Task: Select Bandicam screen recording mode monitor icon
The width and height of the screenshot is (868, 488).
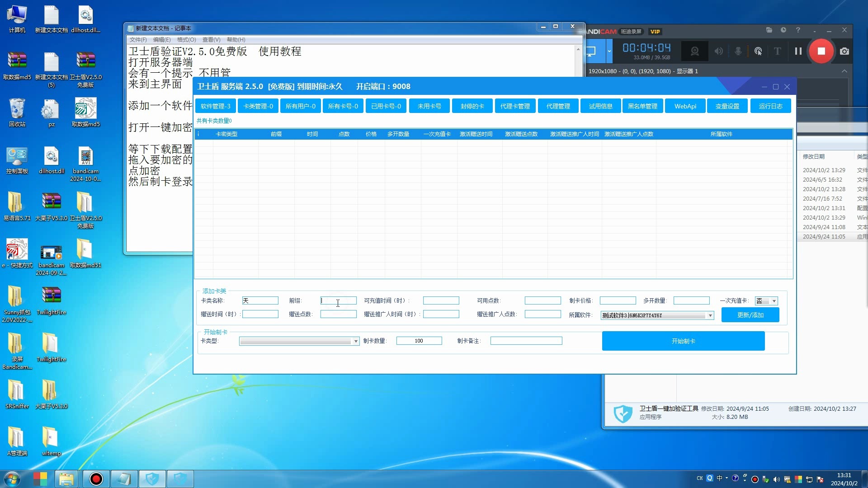Action: (591, 51)
